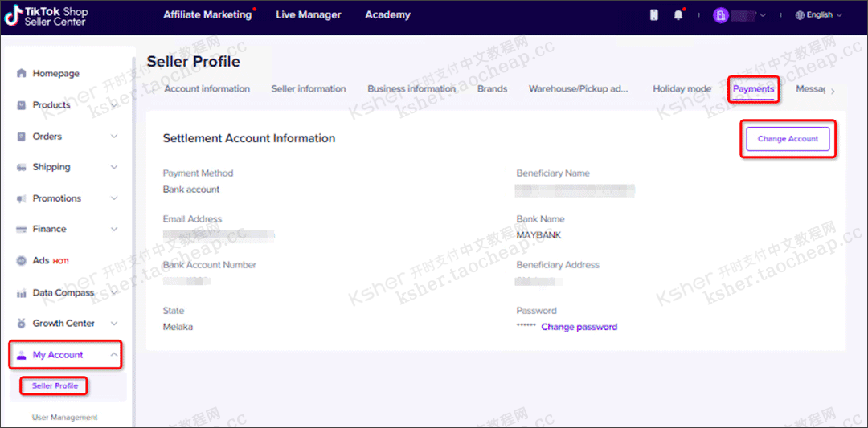Screen dimensions: 868x428
Task: Click the Finance card icon
Action: pyautogui.click(x=22, y=229)
